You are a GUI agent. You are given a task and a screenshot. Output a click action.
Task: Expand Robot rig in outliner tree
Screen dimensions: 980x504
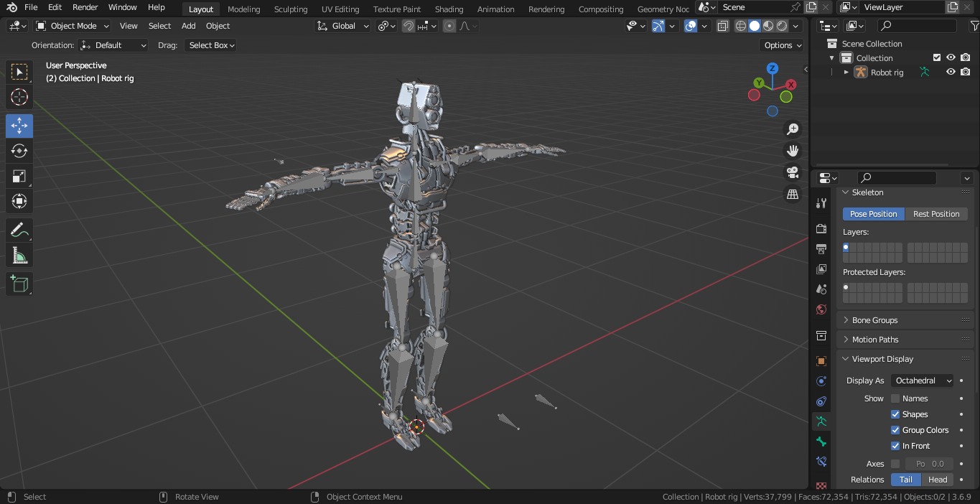coord(846,72)
